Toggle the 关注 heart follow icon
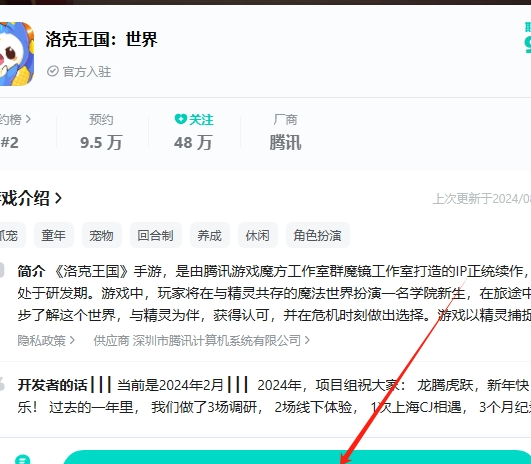 180,119
